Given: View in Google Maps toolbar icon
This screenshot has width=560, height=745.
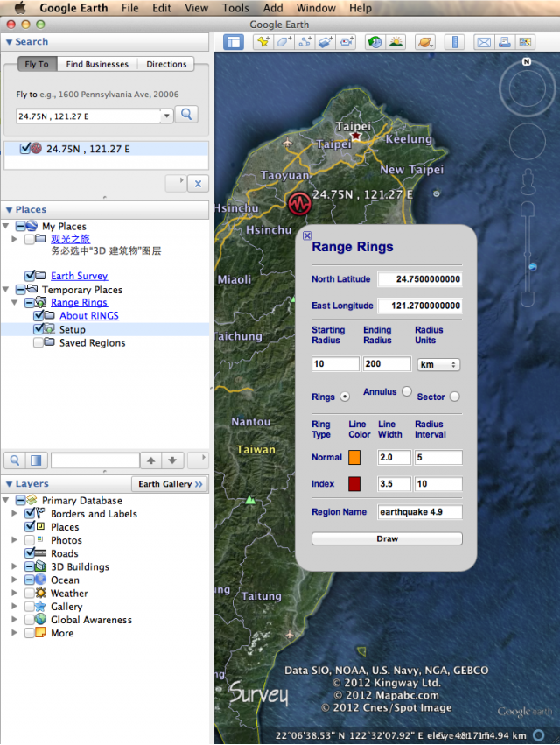Looking at the screenshot, I should 525,42.
